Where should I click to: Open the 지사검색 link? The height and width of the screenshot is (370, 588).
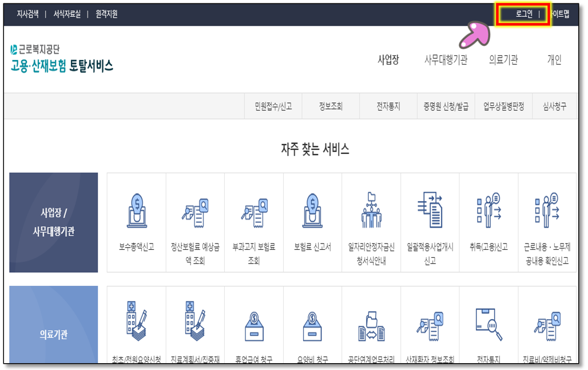click(27, 14)
